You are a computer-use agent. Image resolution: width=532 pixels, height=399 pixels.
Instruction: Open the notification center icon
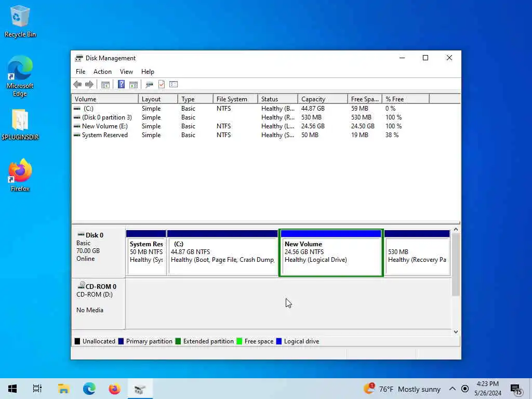[516, 389]
